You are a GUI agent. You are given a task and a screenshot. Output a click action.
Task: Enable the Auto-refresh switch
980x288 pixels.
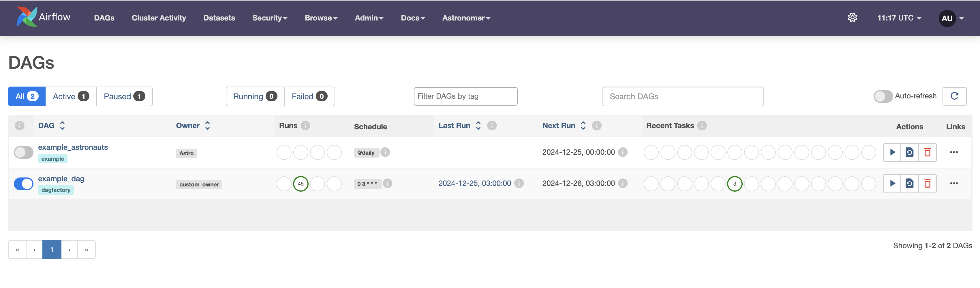883,96
